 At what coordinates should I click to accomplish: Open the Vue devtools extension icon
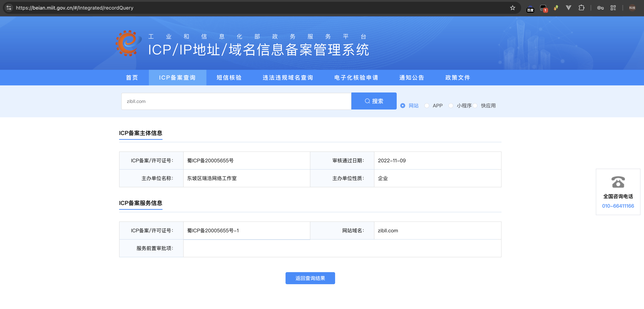pos(568,8)
